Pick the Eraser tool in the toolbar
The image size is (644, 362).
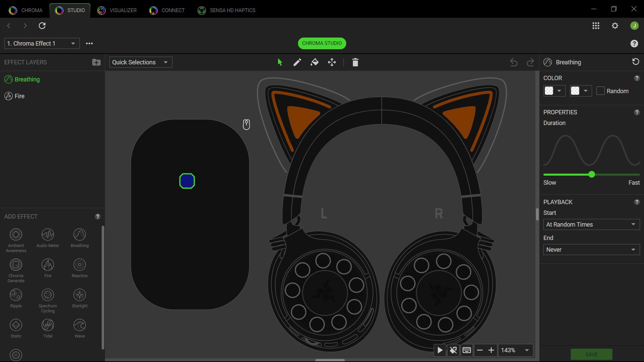(x=315, y=62)
